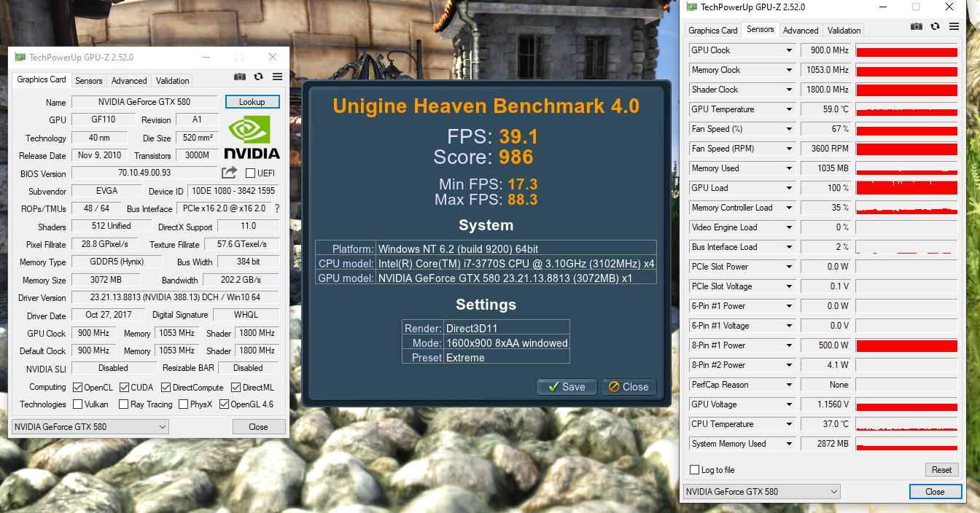Click the Reset button in Sensors window
This screenshot has width=980, height=513.
coord(941,470)
